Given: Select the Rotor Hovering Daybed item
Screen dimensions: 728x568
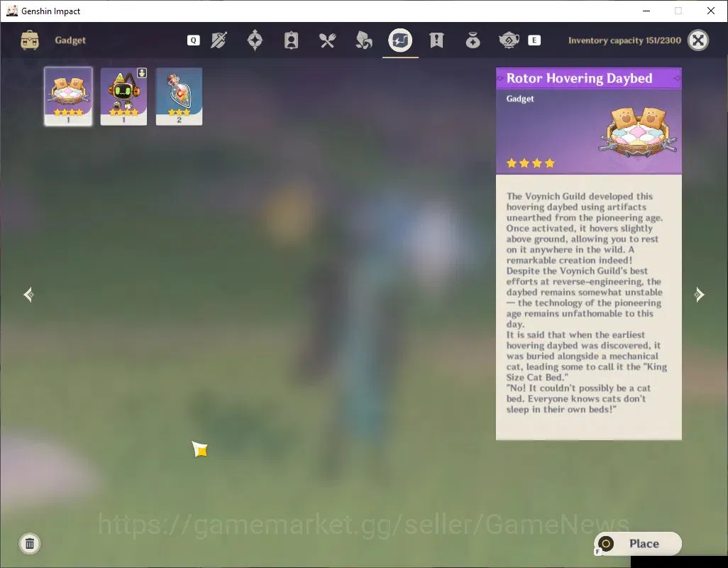Looking at the screenshot, I should 68,96.
